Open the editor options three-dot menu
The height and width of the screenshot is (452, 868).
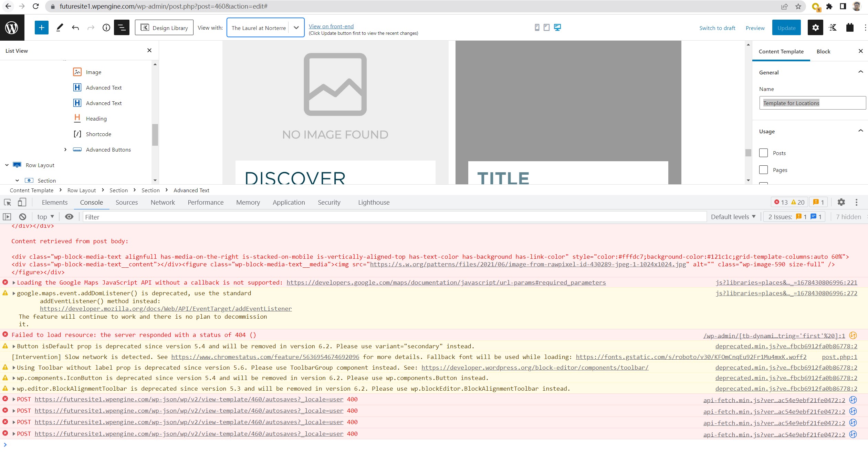point(865,28)
